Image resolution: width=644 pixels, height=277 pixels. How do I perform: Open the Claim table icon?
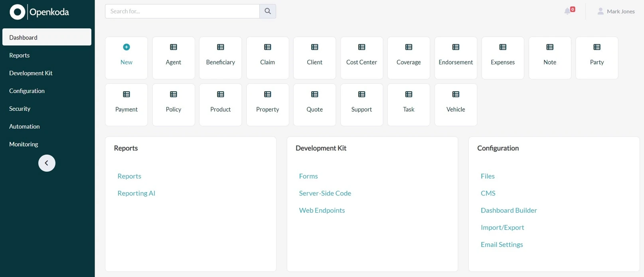click(268, 47)
